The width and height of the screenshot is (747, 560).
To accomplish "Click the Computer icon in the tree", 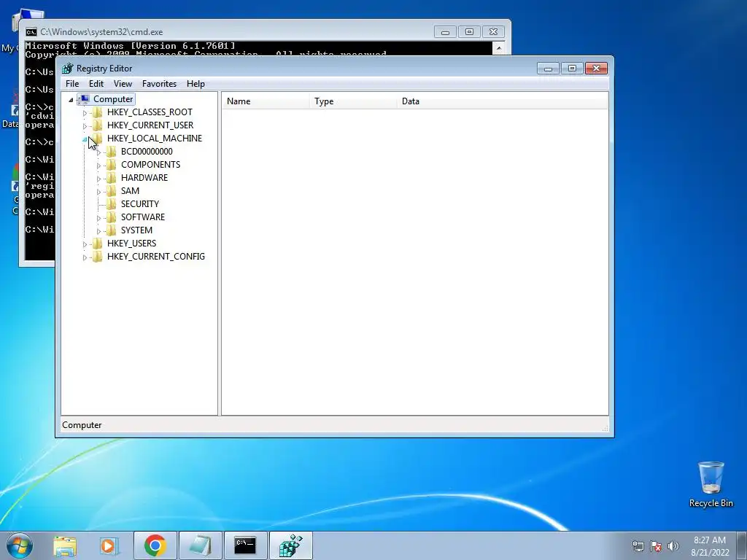I will point(84,99).
